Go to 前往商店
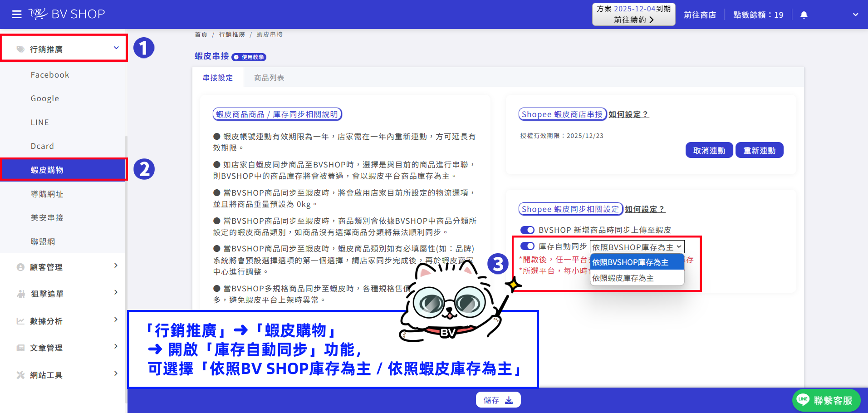 tap(700, 15)
